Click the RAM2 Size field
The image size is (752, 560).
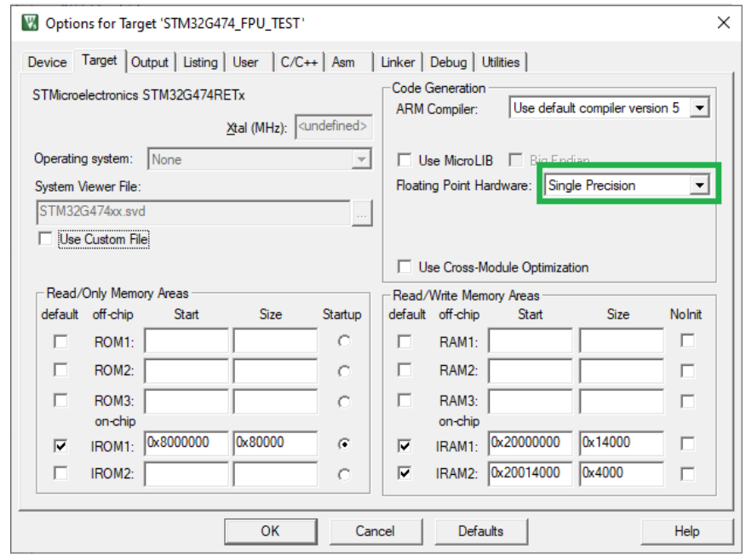[622, 370]
